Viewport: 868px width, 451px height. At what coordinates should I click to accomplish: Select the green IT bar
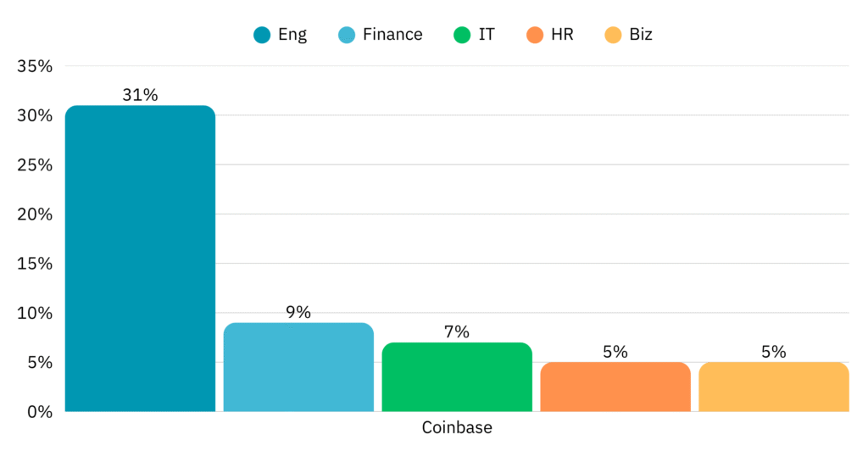tap(457, 377)
